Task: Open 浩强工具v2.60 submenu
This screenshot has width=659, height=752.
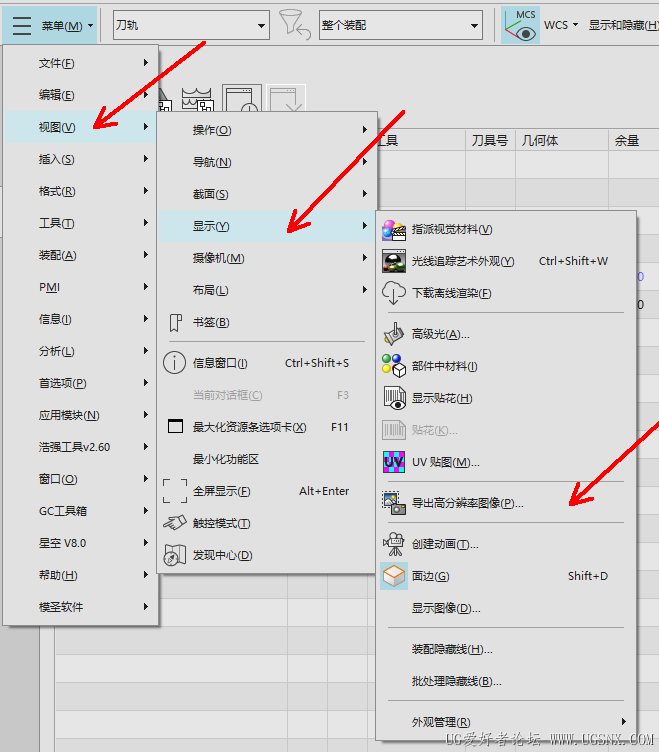Action: tap(81, 447)
